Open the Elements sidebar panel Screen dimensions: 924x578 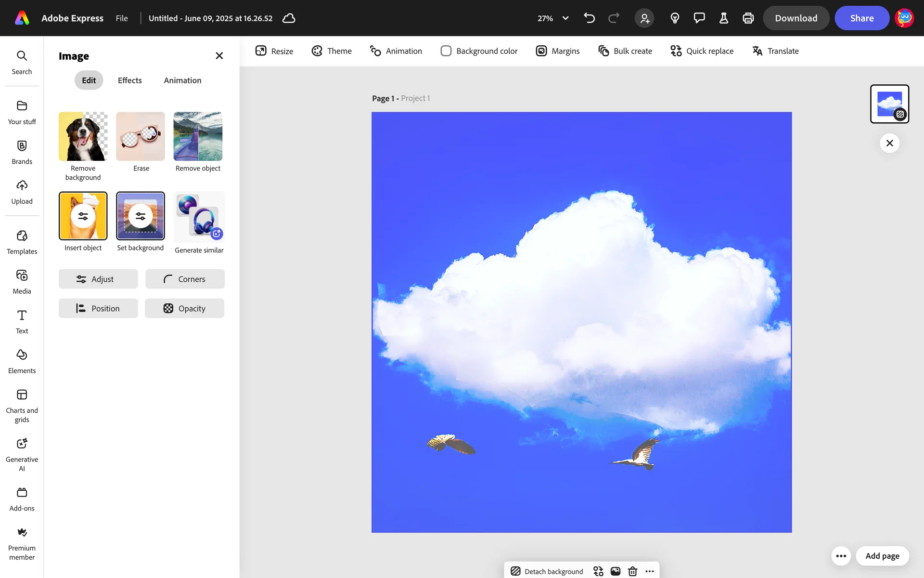click(x=22, y=361)
